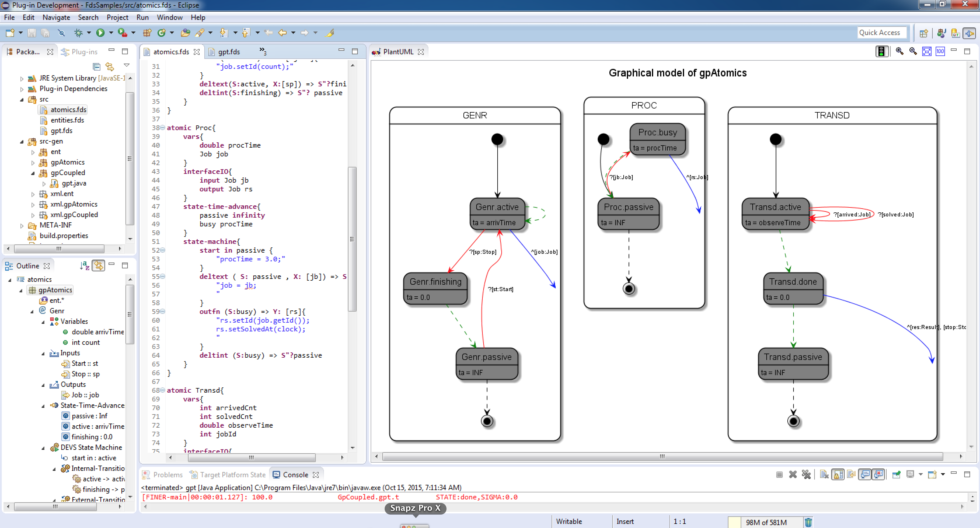This screenshot has width=980, height=528.
Task: Launch Debug with the bug icon
Action: click(x=79, y=33)
